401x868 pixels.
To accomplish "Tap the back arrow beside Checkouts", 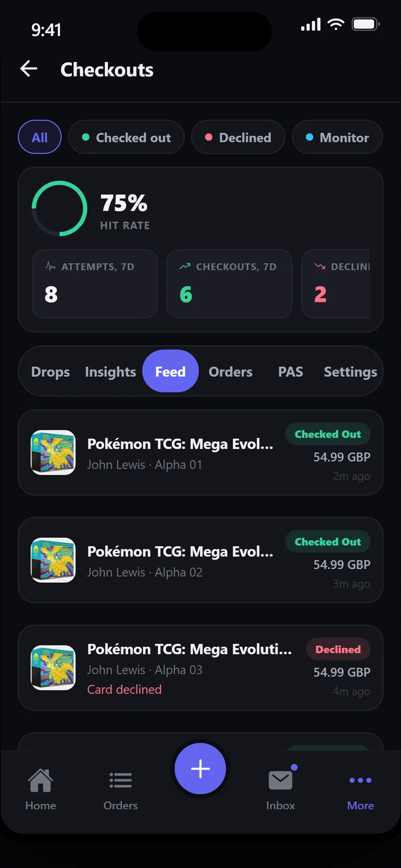I will [x=28, y=69].
